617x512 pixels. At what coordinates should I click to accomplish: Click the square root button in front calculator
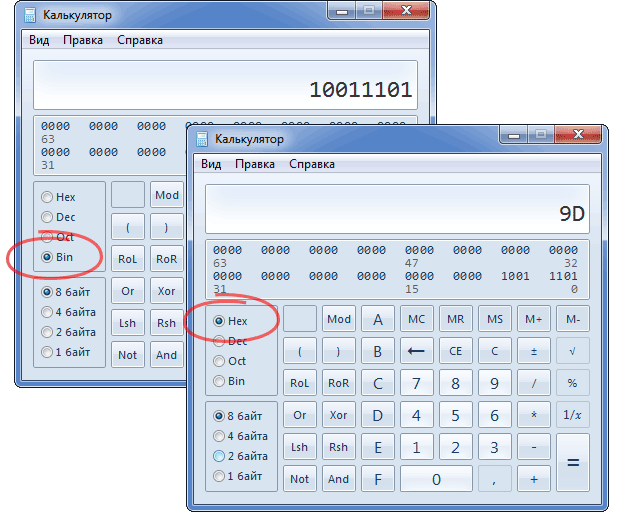click(573, 351)
